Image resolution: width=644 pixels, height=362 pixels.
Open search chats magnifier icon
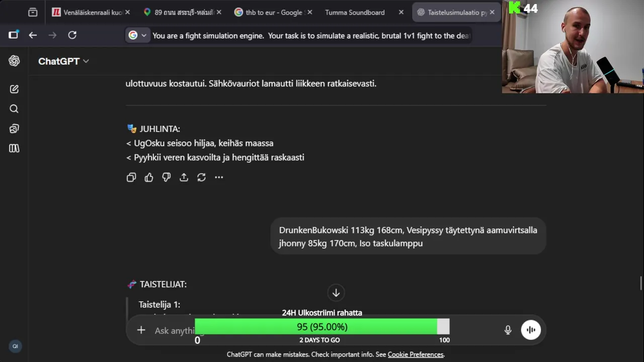[14, 109]
